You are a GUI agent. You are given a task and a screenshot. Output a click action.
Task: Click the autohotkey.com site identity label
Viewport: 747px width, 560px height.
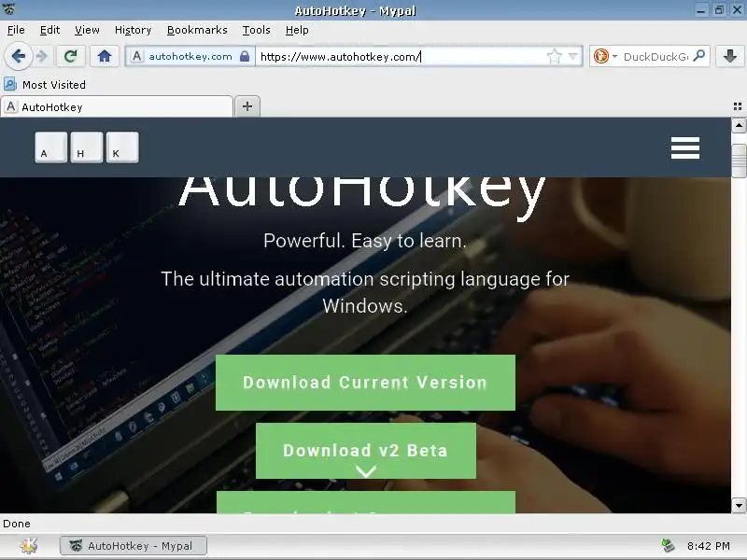[x=190, y=56]
